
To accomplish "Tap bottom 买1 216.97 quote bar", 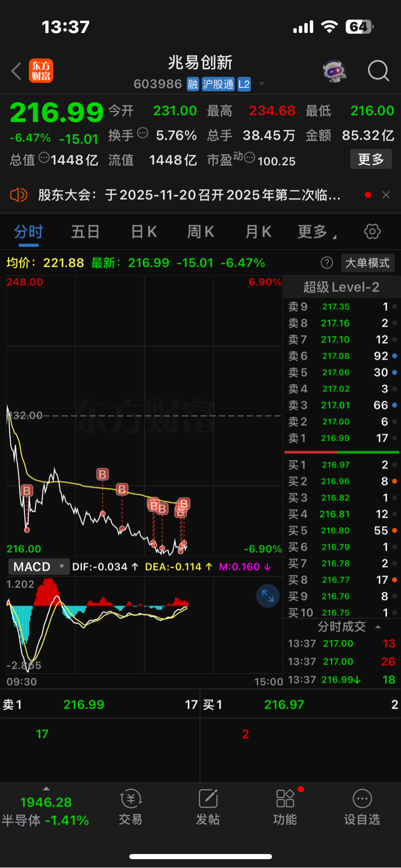I will click(301, 705).
